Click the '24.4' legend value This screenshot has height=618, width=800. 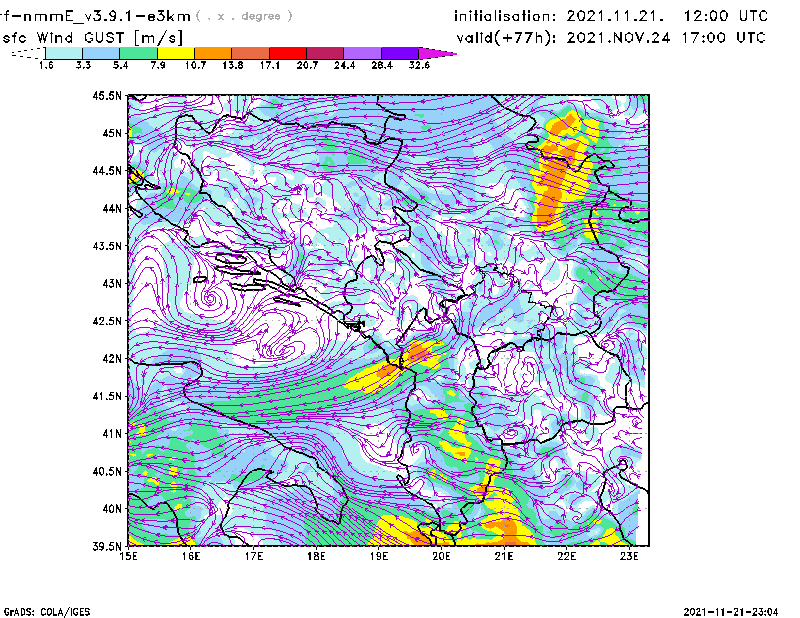tap(344, 65)
